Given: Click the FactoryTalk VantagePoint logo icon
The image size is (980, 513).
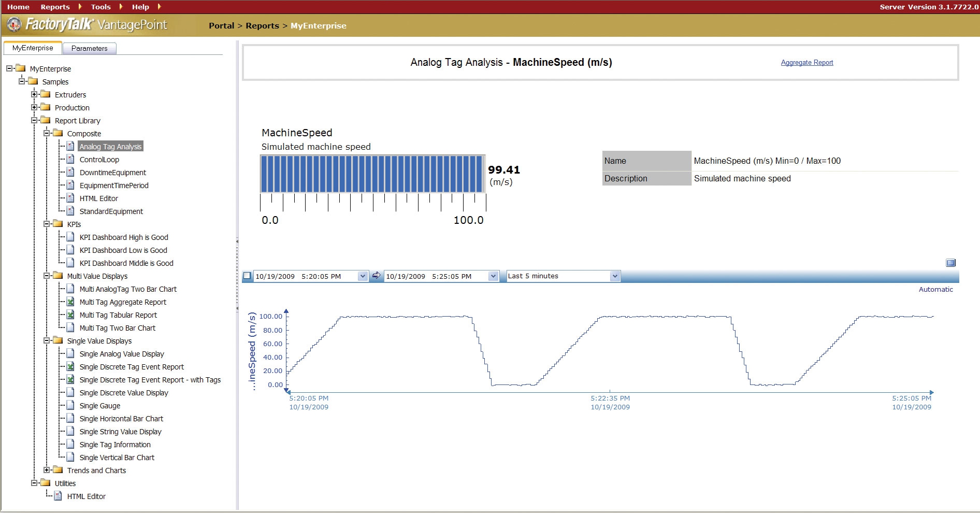Looking at the screenshot, I should point(14,24).
